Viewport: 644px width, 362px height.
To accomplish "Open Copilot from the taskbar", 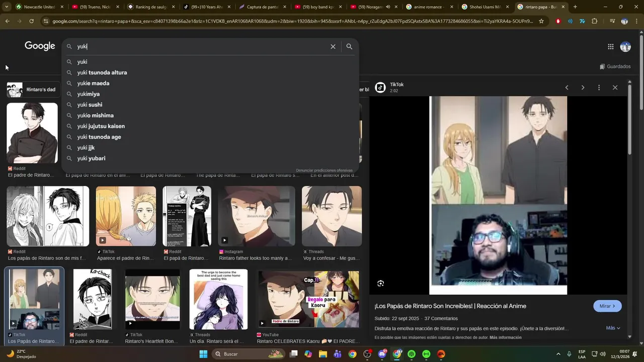I will point(308,354).
